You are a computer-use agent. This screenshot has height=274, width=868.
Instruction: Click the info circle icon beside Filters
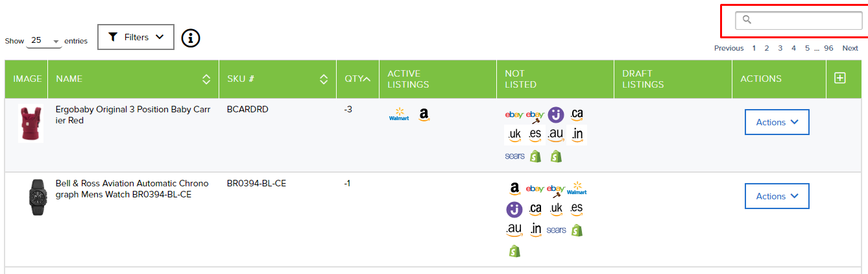tap(190, 38)
